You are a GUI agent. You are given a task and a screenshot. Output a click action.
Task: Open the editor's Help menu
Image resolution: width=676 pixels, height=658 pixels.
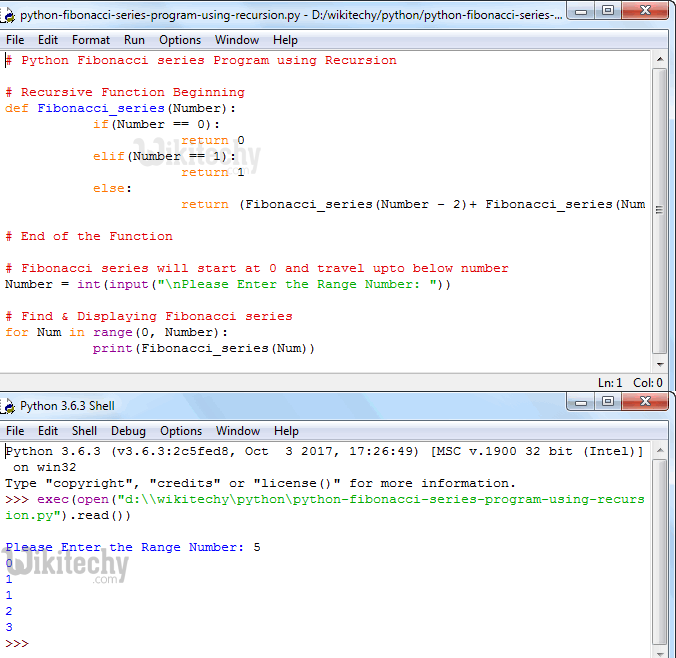point(285,40)
